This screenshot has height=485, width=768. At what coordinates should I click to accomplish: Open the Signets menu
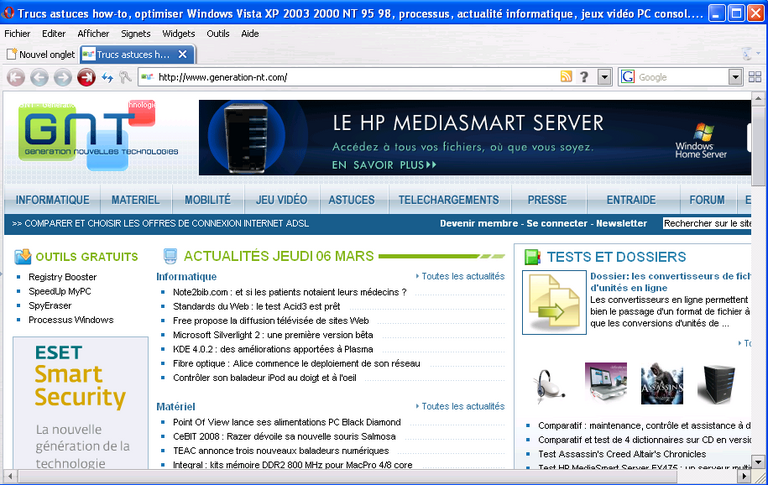point(136,33)
